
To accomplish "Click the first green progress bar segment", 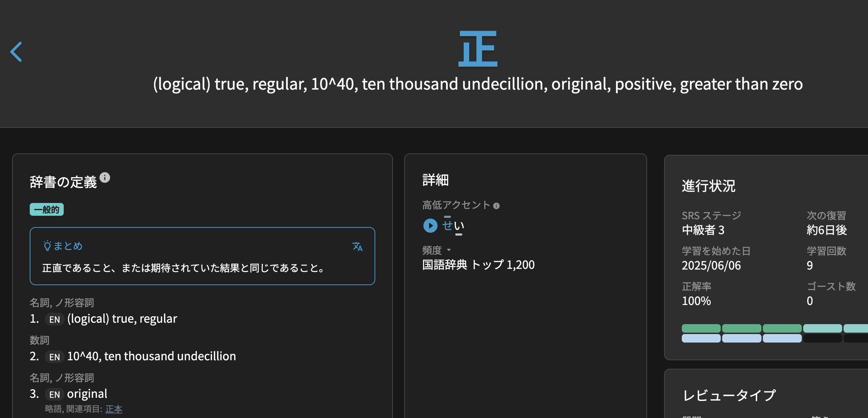I will pyautogui.click(x=701, y=328).
